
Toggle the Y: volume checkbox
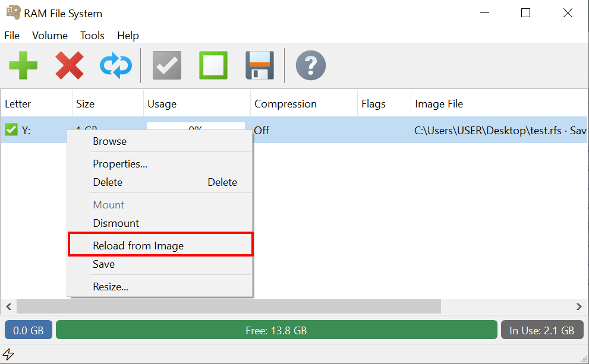[11, 130]
